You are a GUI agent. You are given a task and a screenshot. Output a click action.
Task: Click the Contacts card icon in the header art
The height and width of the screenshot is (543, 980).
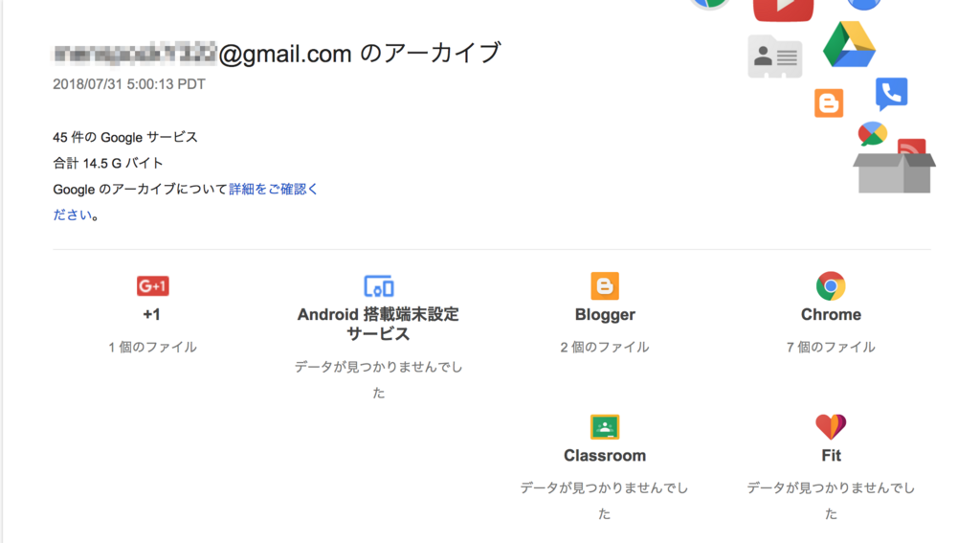pyautogui.click(x=775, y=57)
